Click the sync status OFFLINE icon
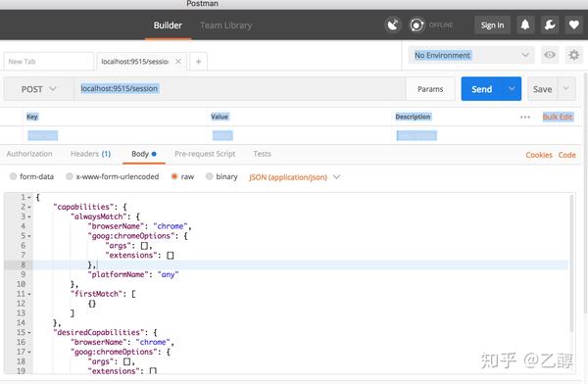Screen dimensions: 588x384 click(x=416, y=25)
